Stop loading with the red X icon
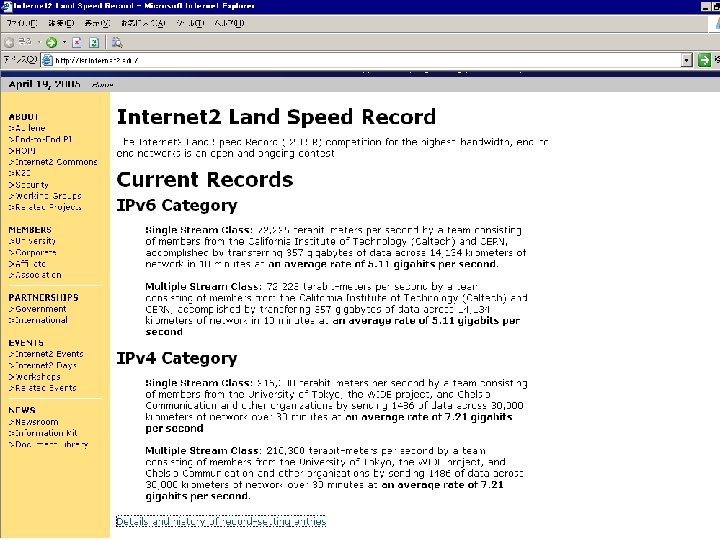This screenshot has height=540, width=720. point(77,43)
